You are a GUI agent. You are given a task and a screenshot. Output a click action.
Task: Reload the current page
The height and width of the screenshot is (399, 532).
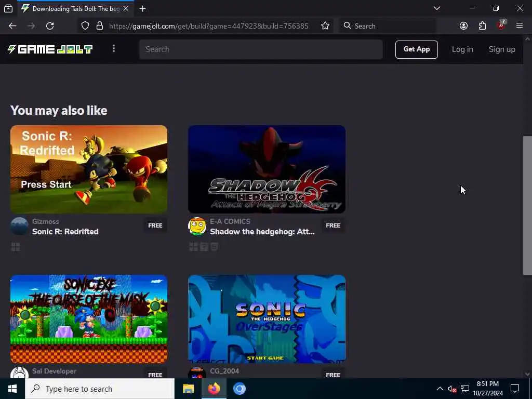point(50,26)
